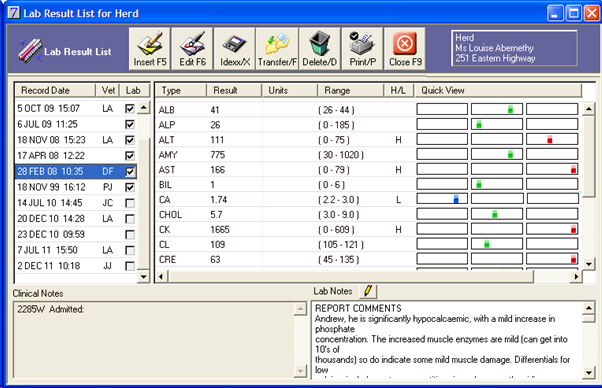
Task: Click the Lab Notes scroll up arrow
Action: (589, 308)
